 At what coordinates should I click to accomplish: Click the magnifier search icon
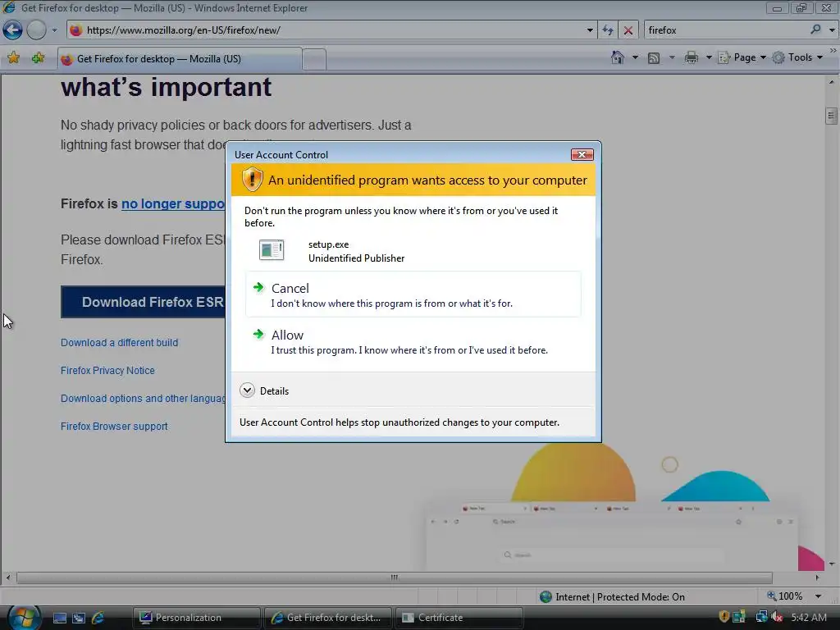(815, 30)
